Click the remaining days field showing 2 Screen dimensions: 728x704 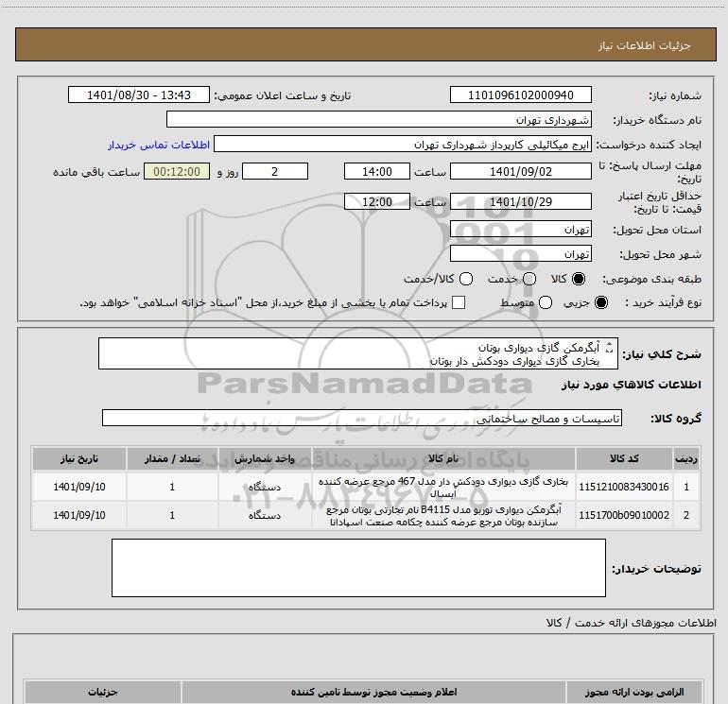tap(275, 171)
